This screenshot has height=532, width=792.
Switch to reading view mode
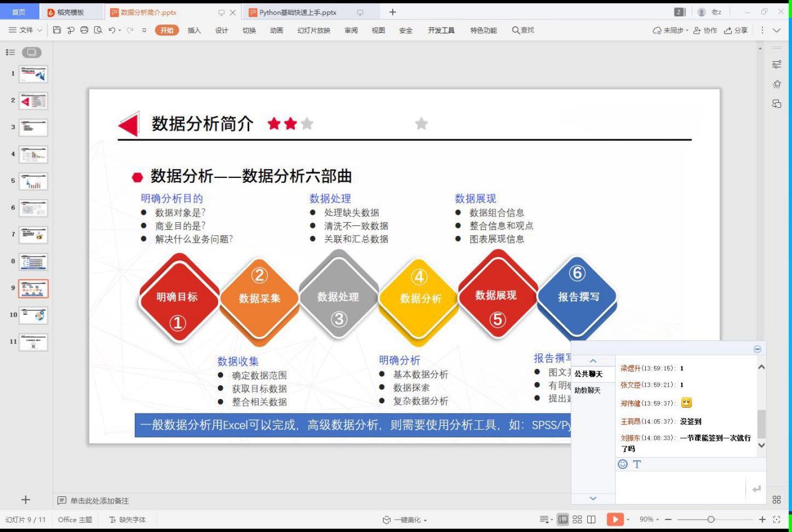(592, 520)
